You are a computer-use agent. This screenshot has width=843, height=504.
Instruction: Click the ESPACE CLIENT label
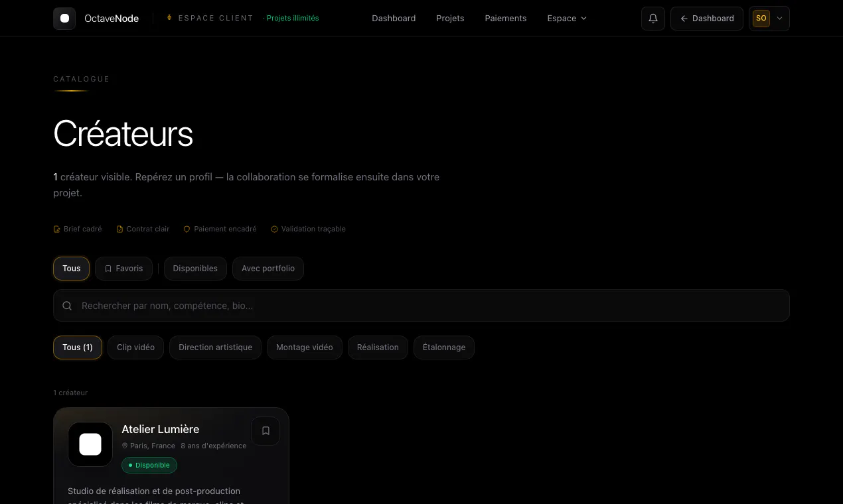(216, 18)
